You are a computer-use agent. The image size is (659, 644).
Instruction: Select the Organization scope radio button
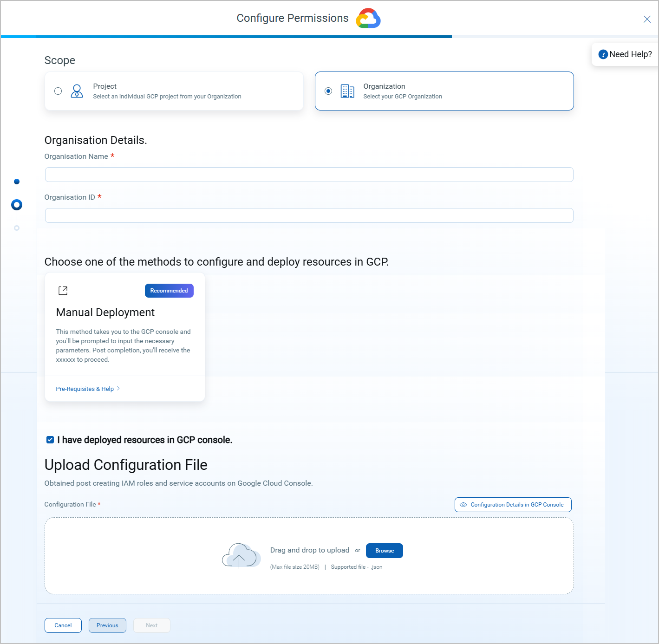click(328, 91)
